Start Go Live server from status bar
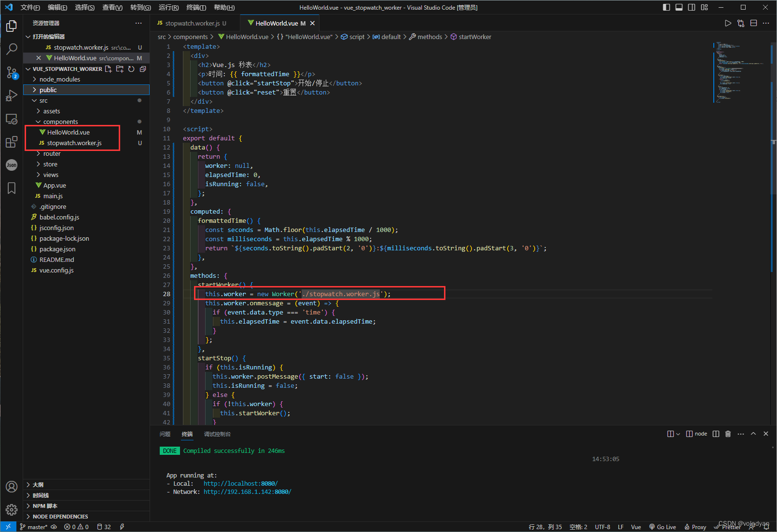This screenshot has height=532, width=777. tap(663, 527)
